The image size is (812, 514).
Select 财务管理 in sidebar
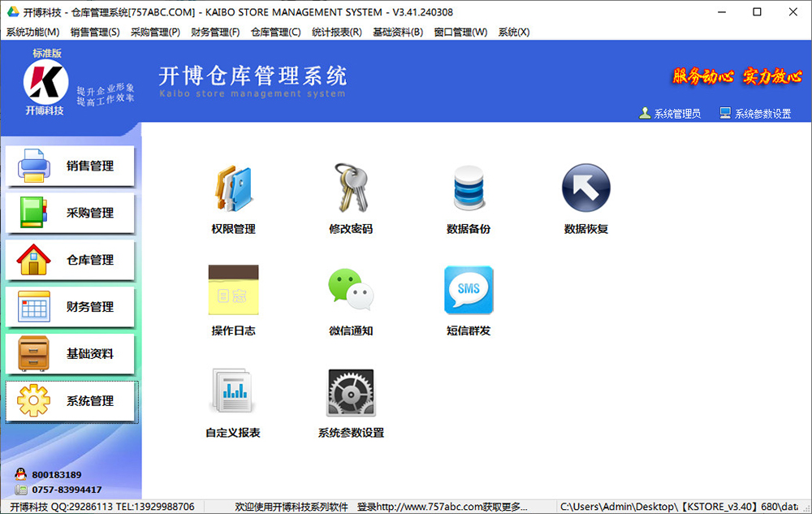(x=70, y=307)
